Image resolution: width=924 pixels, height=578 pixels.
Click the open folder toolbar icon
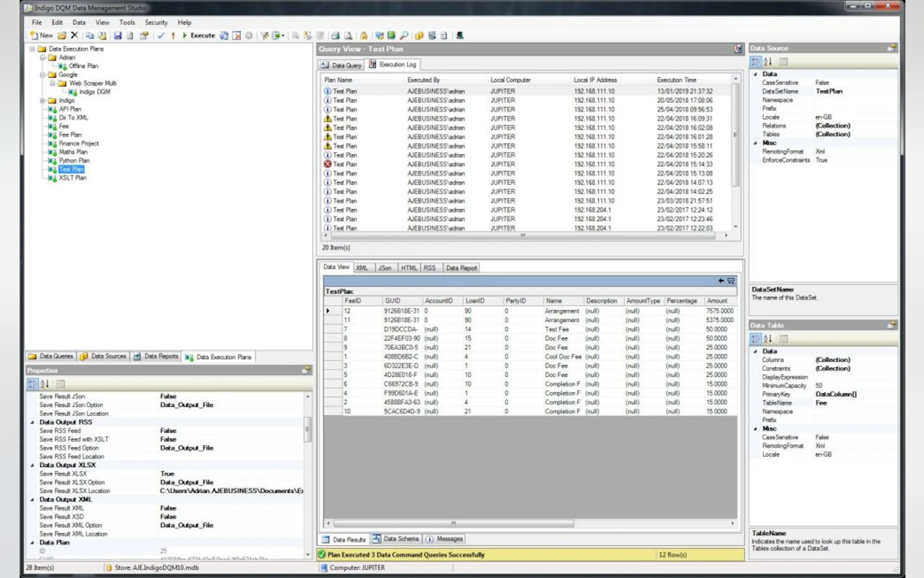click(62, 36)
